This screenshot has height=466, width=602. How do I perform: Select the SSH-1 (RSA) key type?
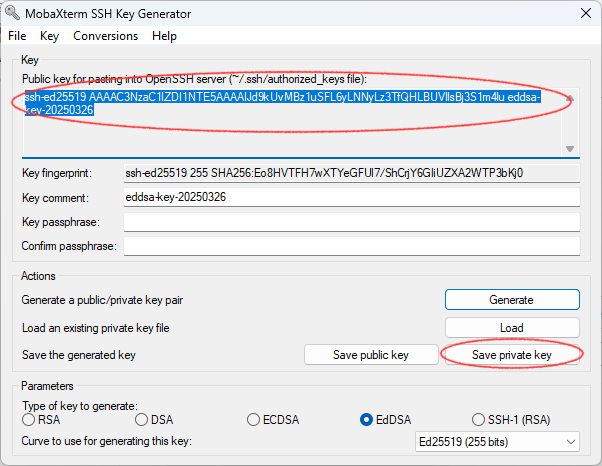tap(479, 419)
